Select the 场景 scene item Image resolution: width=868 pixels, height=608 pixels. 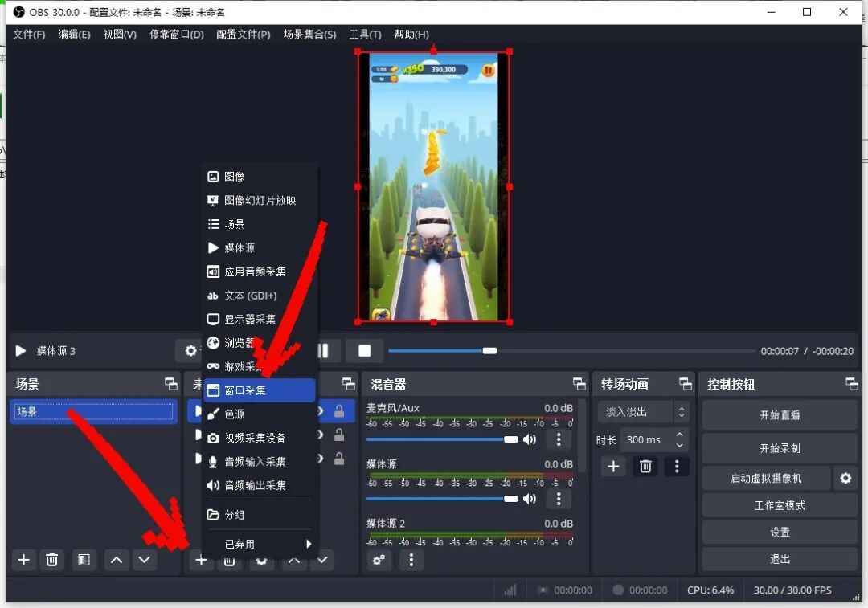[93, 411]
